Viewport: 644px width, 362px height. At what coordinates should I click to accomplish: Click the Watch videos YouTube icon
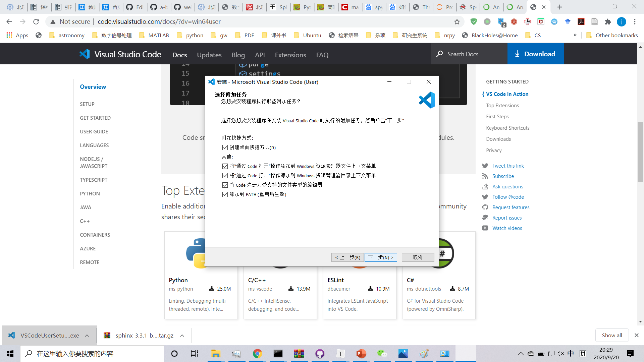(485, 228)
